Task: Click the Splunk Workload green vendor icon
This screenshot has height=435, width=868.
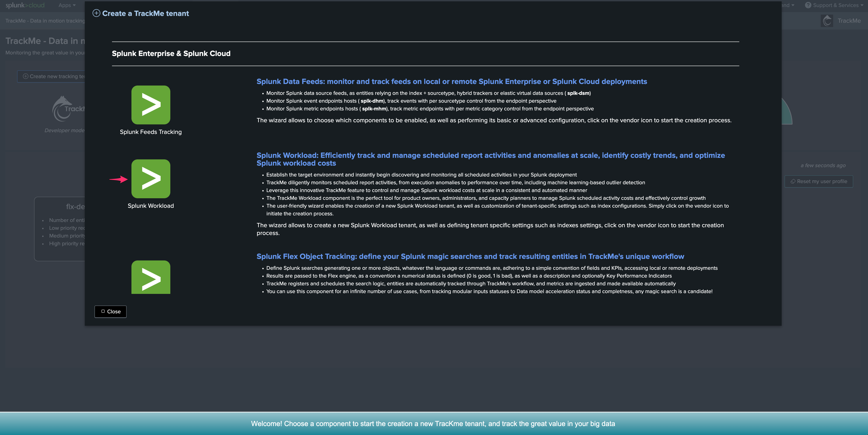Action: (151, 179)
